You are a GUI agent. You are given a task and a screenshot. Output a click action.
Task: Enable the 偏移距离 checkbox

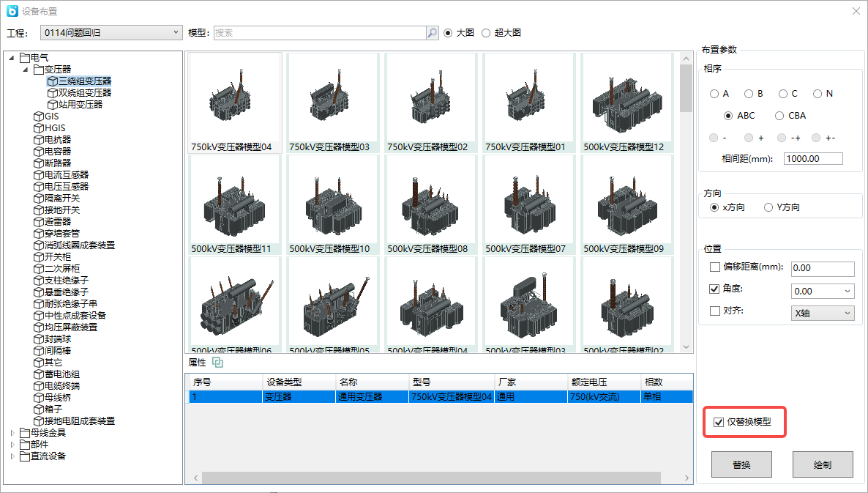click(715, 267)
